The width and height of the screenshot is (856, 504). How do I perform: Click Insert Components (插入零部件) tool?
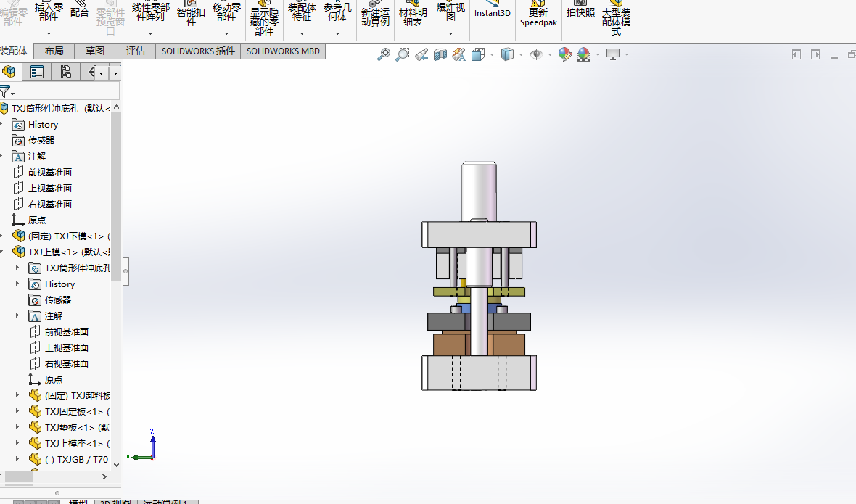[49, 12]
